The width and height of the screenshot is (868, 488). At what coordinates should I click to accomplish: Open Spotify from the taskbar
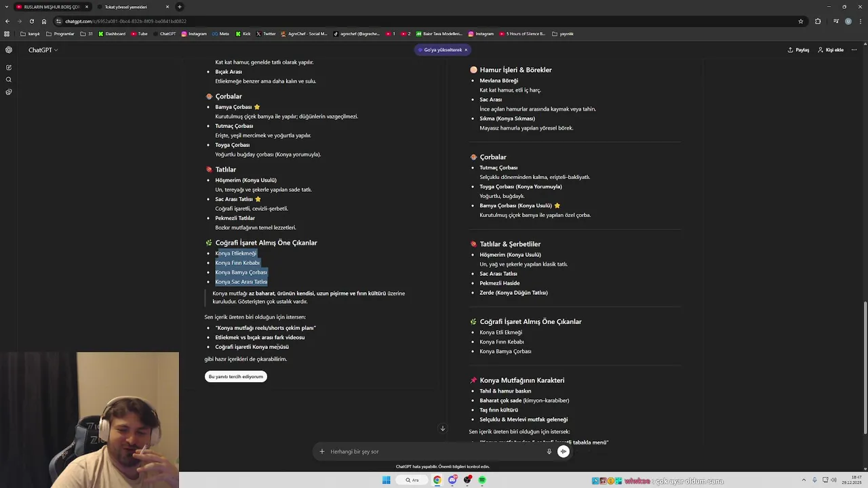click(482, 480)
